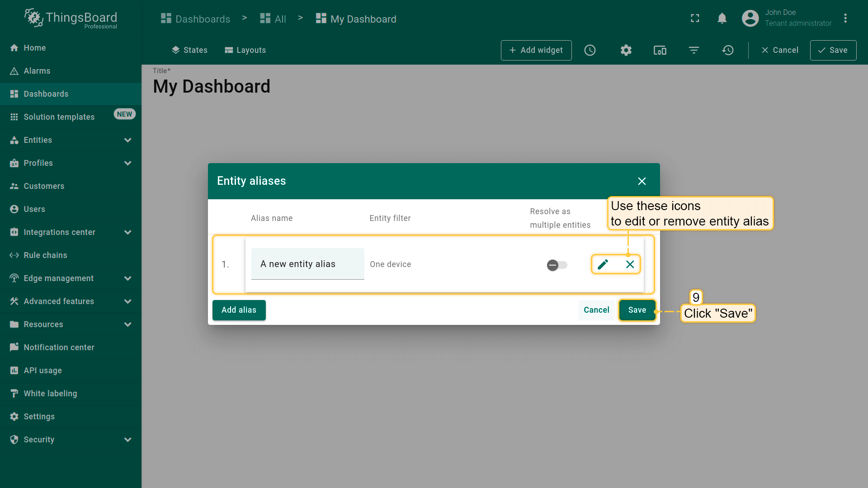Toggle resolve as multiple entities switch
The height and width of the screenshot is (488, 868).
pos(557,265)
